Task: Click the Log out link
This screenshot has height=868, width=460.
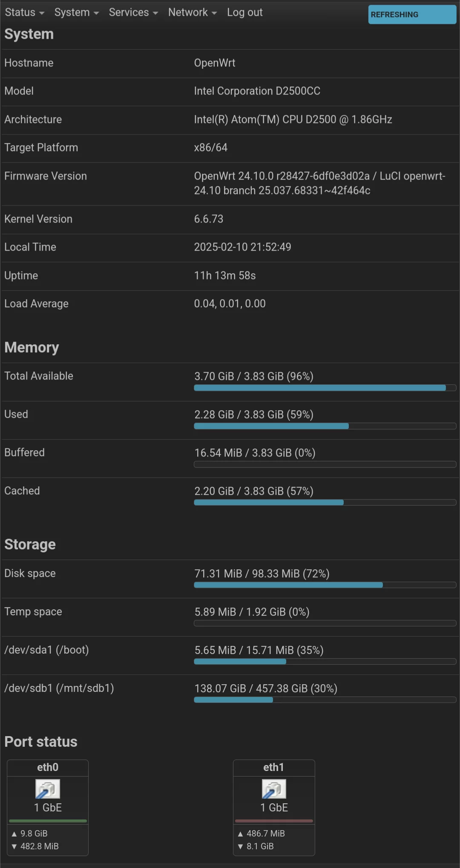Action: pyautogui.click(x=245, y=12)
